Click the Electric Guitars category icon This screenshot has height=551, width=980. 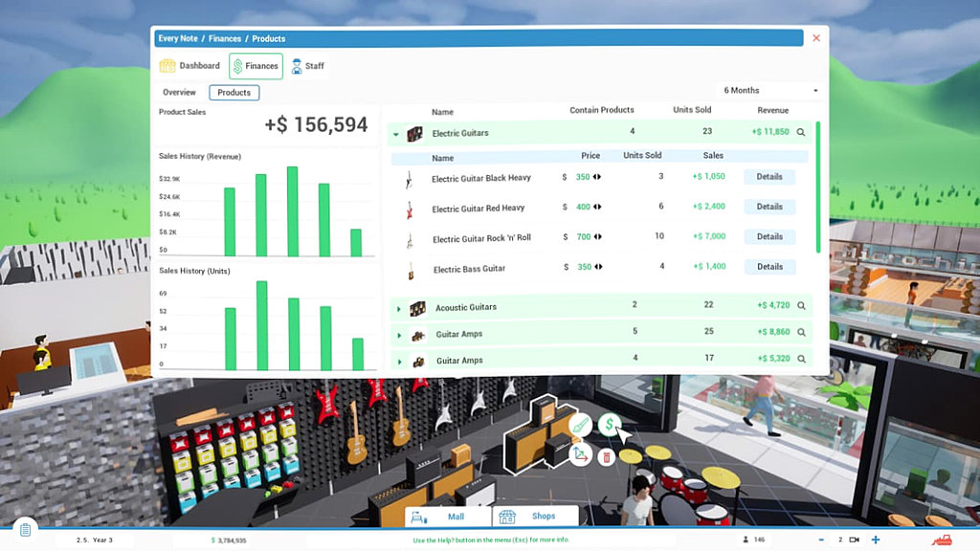(415, 133)
